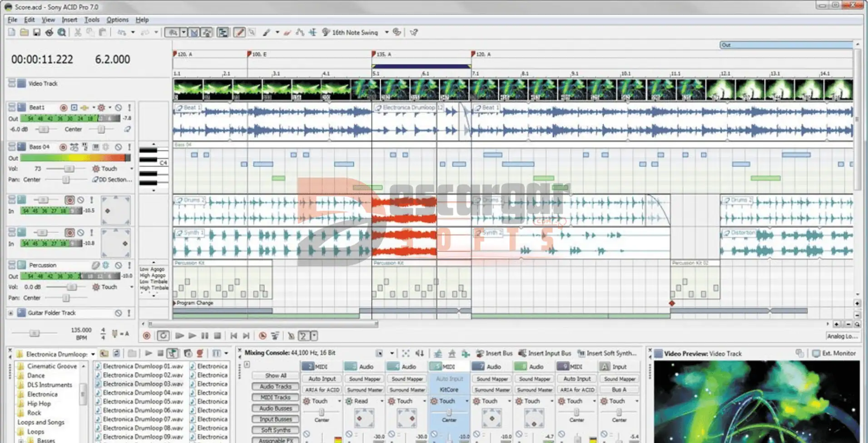The width and height of the screenshot is (868, 443).
Task: Open Bass 04 Touch automation dropdown
Action: (x=132, y=169)
